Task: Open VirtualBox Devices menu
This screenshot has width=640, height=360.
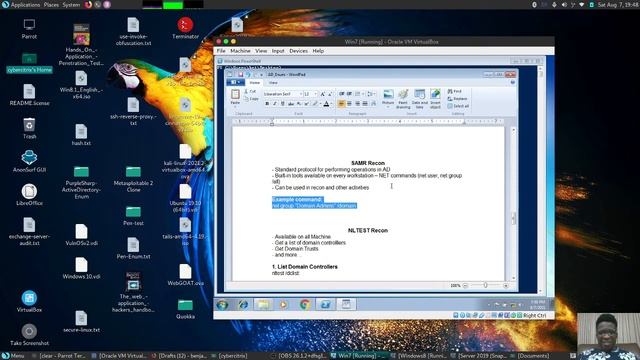Action: tap(298, 51)
